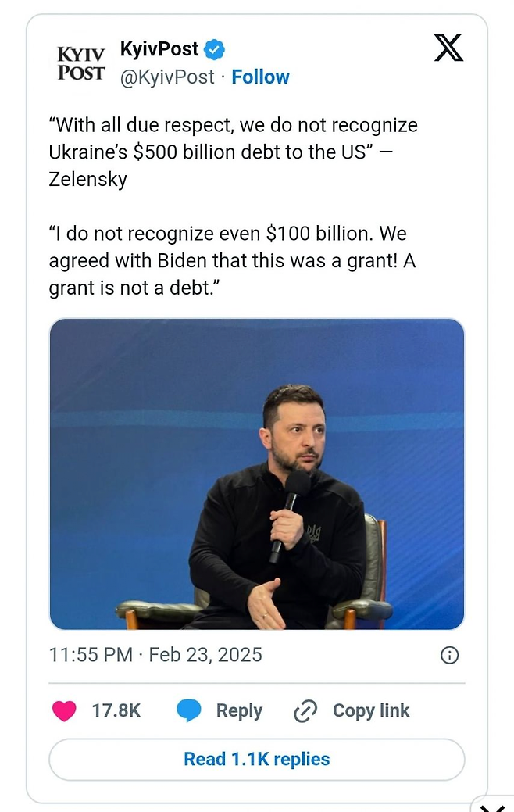Screen dimensions: 514x812
Task: Click the "$500 billion debt" quote text
Action: tap(233, 152)
